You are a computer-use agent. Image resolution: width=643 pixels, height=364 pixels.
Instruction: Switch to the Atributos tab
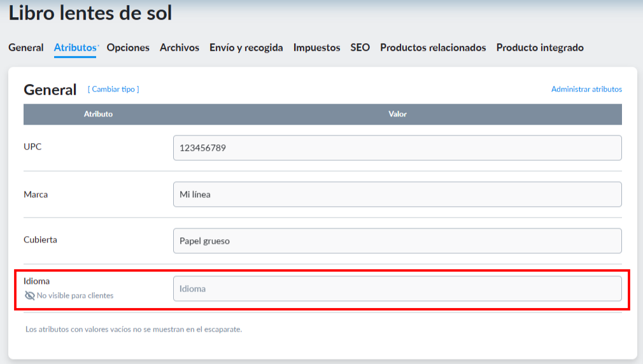point(75,48)
